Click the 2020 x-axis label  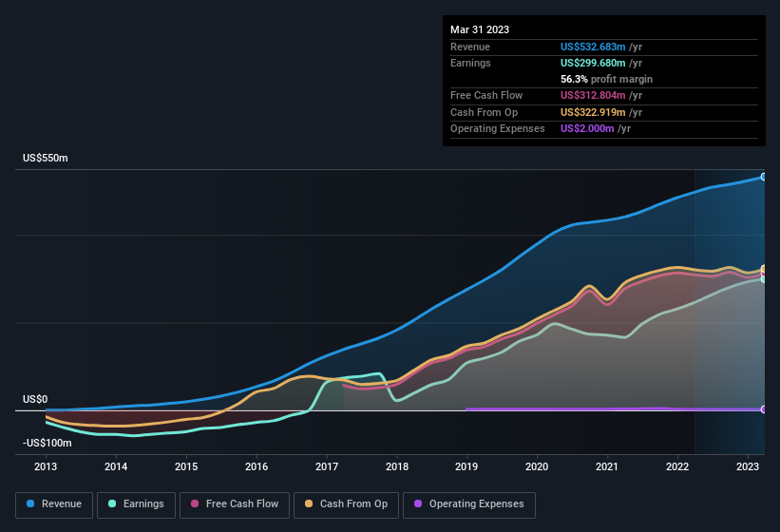tap(537, 466)
